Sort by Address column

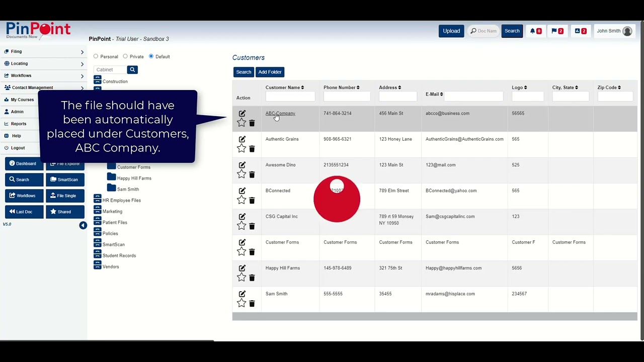pos(390,87)
